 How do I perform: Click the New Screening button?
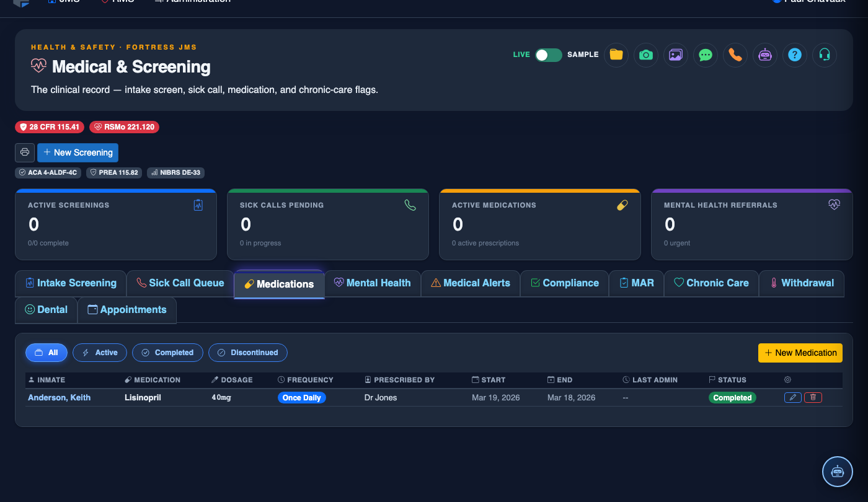[x=77, y=152]
